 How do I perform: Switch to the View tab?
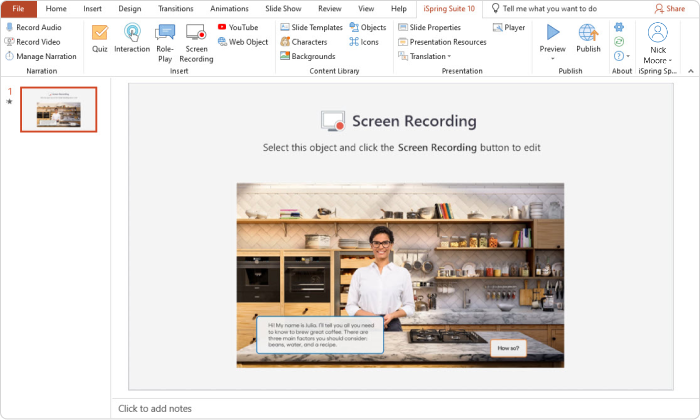pyautogui.click(x=366, y=8)
